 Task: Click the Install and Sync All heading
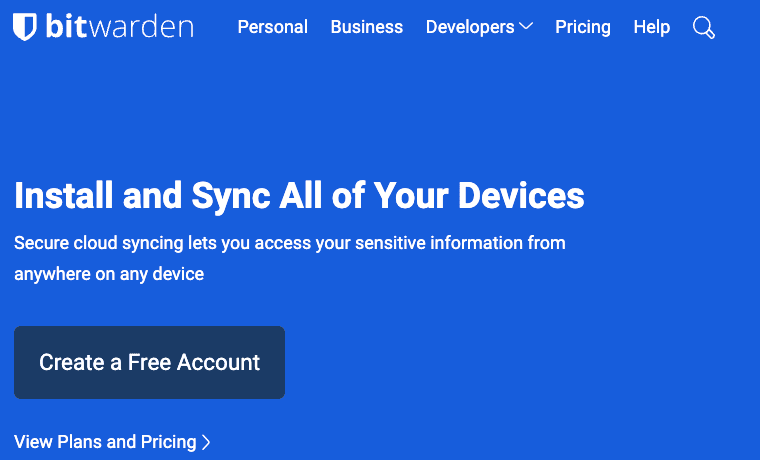pos(299,196)
